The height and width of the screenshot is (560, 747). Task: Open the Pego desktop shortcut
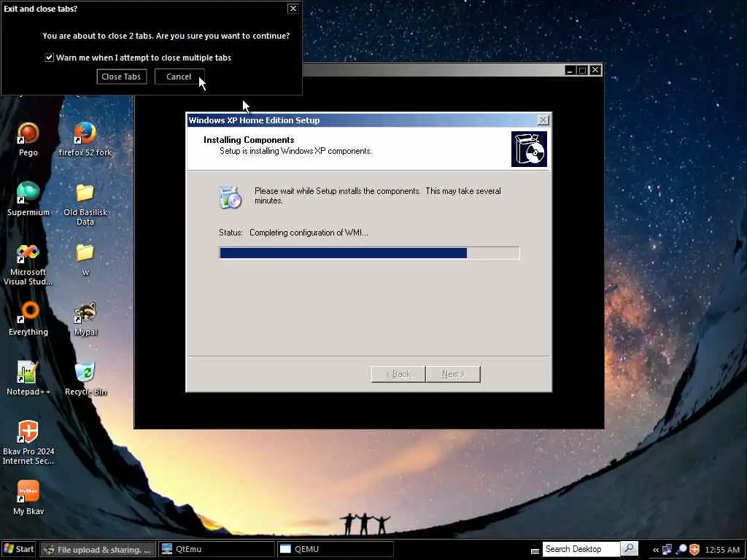28,139
